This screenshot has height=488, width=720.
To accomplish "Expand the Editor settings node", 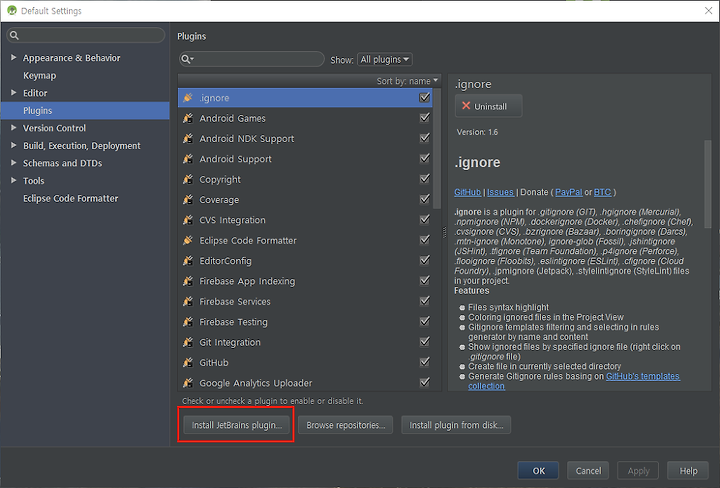I will pos(13,93).
